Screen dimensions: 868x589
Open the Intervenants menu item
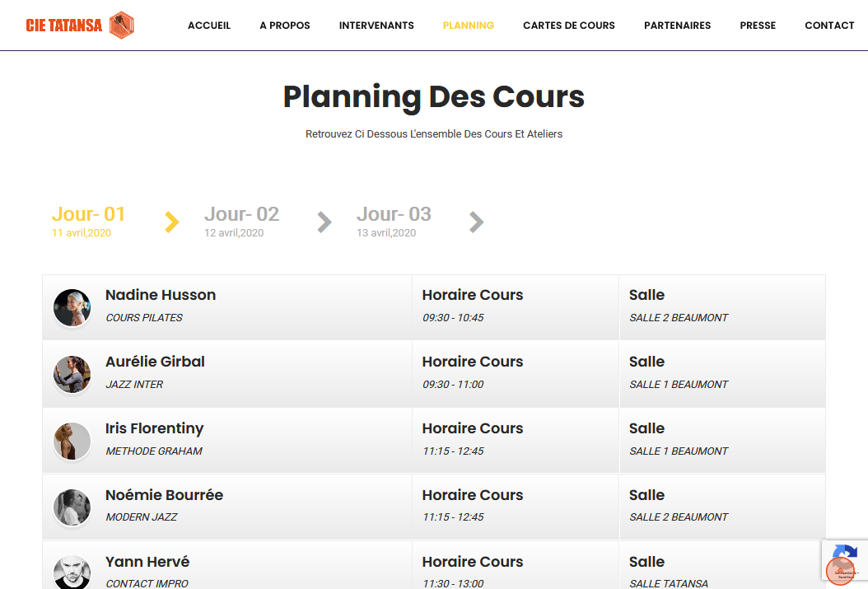(x=376, y=26)
